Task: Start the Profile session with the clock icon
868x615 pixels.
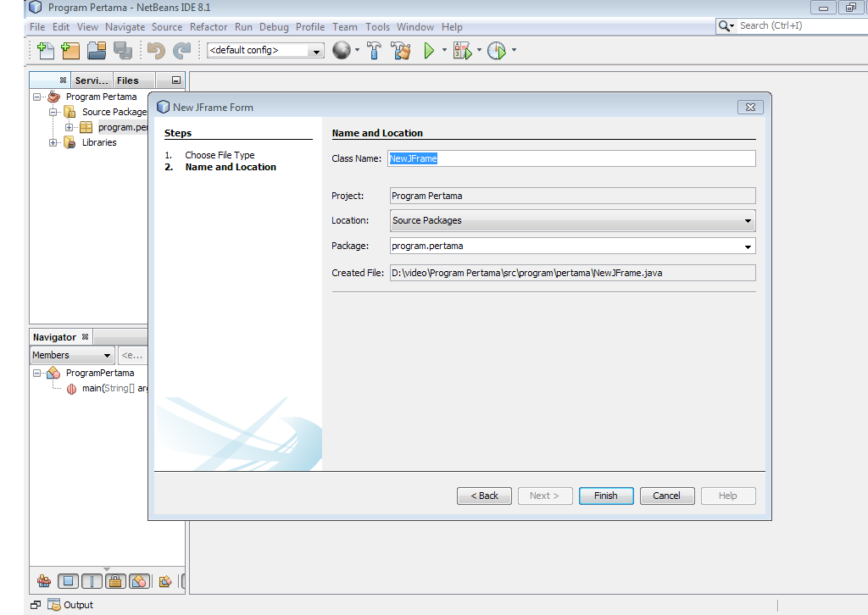Action: (x=496, y=50)
